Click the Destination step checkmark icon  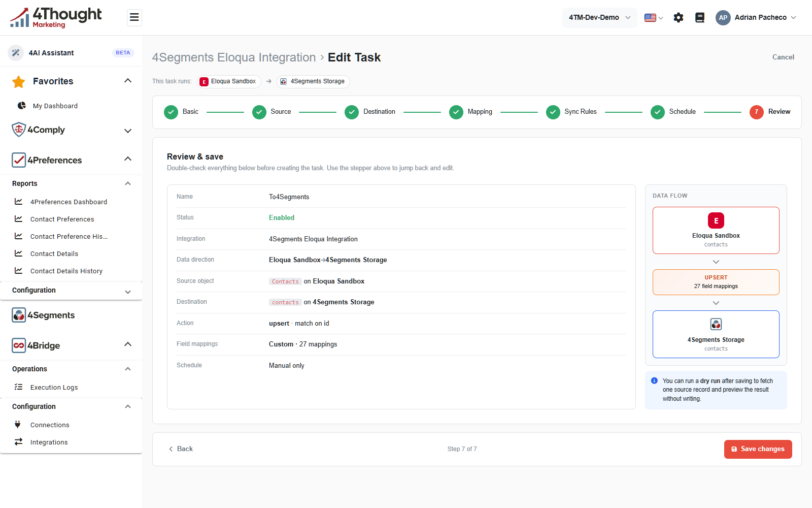[352, 112]
